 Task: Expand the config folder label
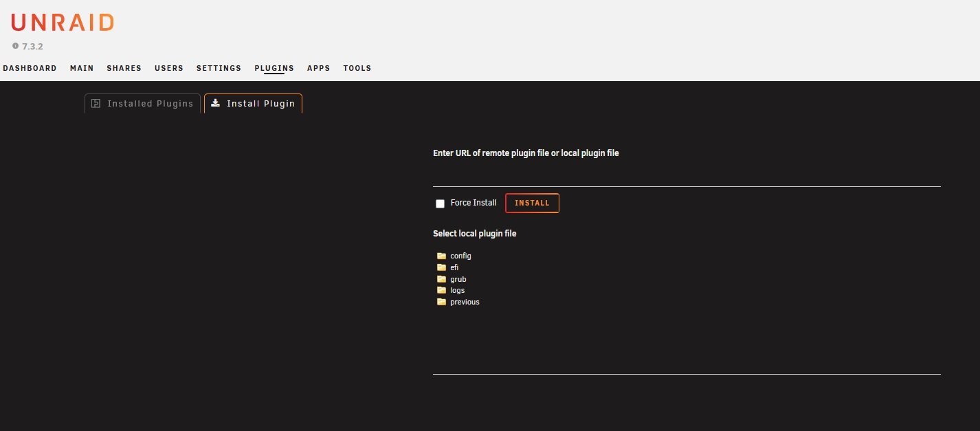click(460, 256)
